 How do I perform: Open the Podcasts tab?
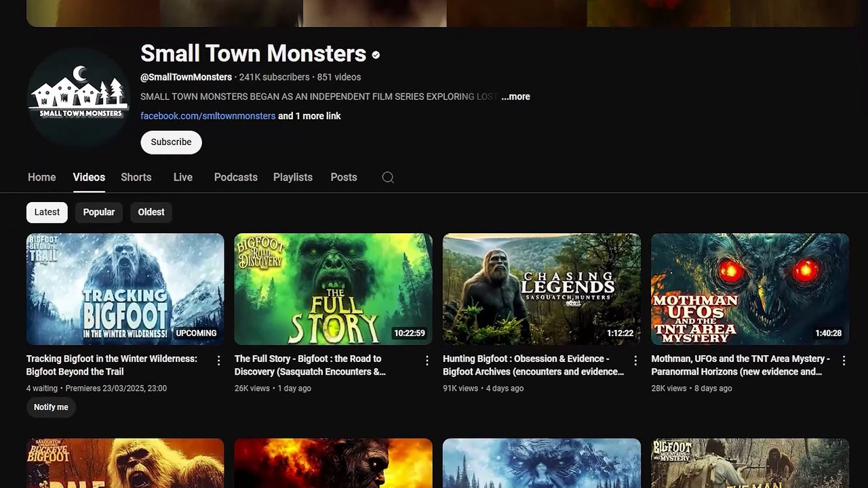pyautogui.click(x=236, y=178)
